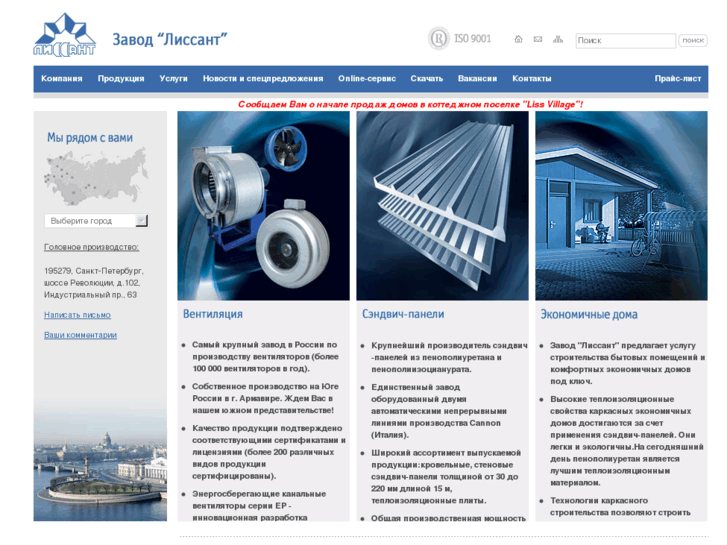Open the Online-сервис menu
727x545 pixels.
(367, 78)
